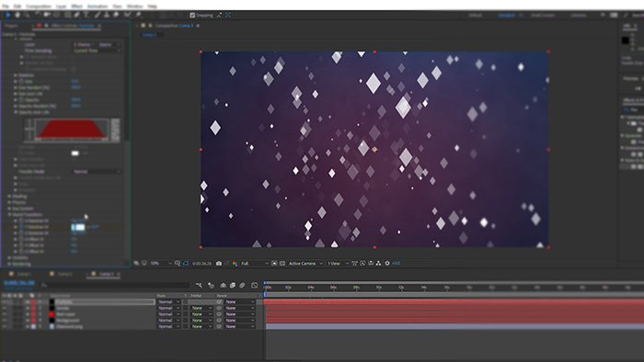Toggle stopwatch for Z Offset W
Screen dimensions: 644x362
tap(21, 252)
